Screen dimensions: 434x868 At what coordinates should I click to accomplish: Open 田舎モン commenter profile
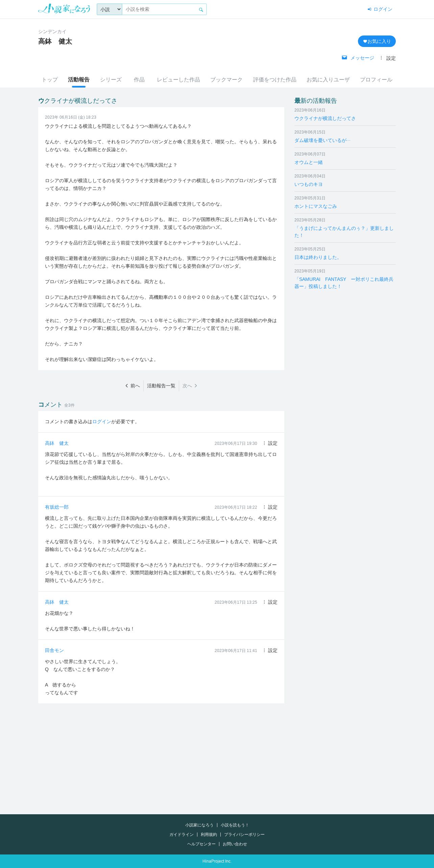click(x=54, y=650)
